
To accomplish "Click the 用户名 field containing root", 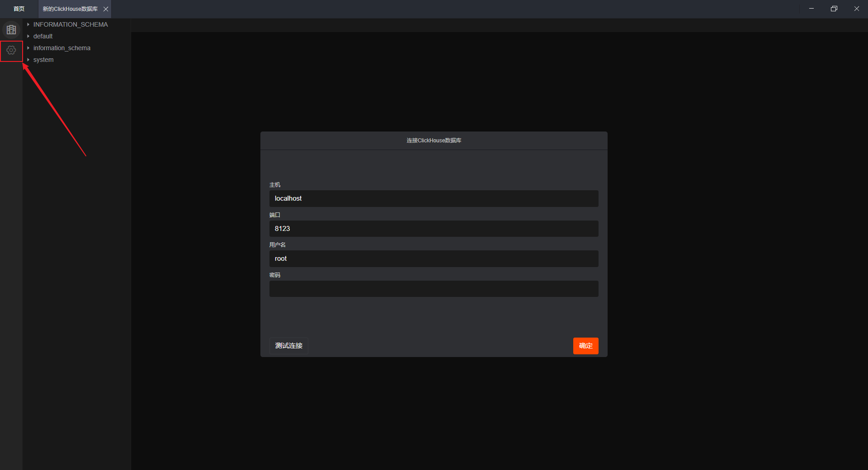I will tap(434, 258).
